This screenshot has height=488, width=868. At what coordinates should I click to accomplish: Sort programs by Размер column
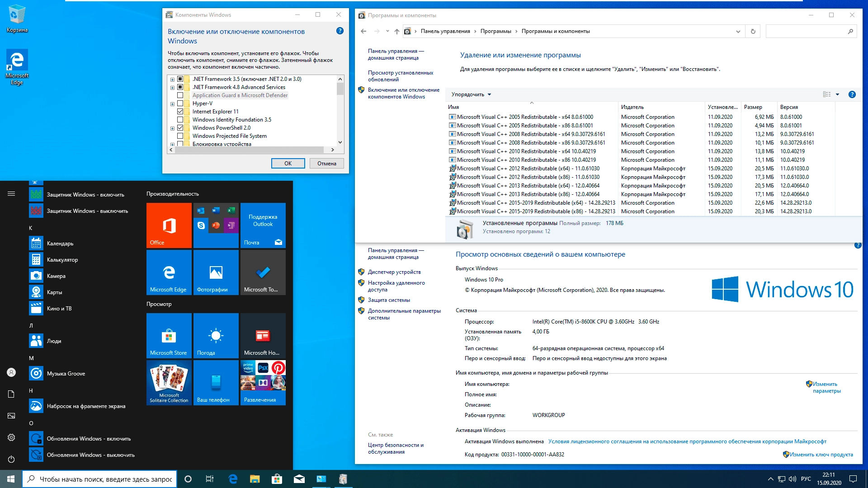pos(759,107)
